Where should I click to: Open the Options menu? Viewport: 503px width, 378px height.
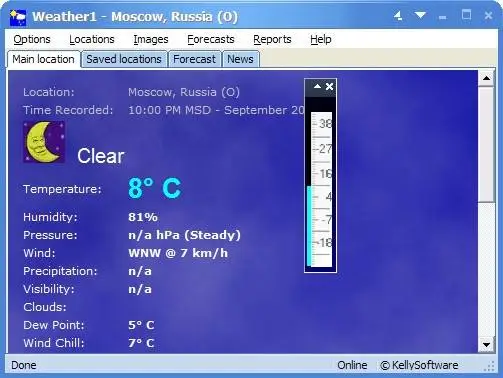point(32,39)
